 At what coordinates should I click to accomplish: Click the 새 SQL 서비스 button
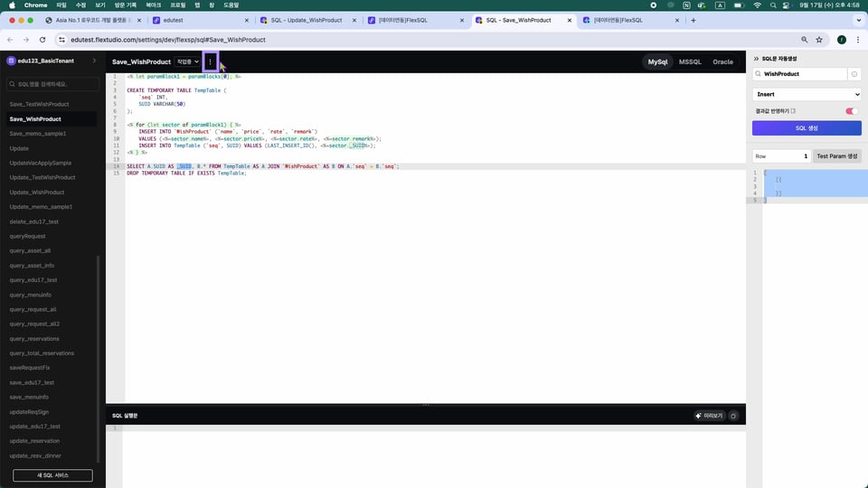(x=52, y=475)
